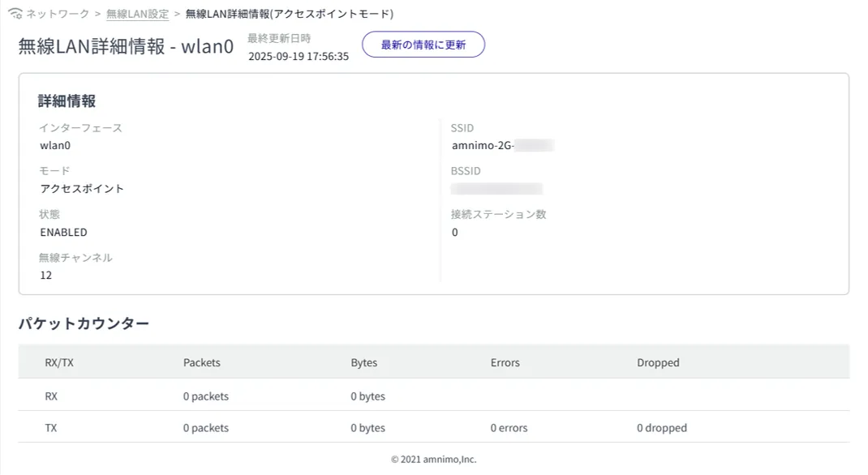Click the 最新の情報に更新 button
868x475 pixels.
coord(423,45)
